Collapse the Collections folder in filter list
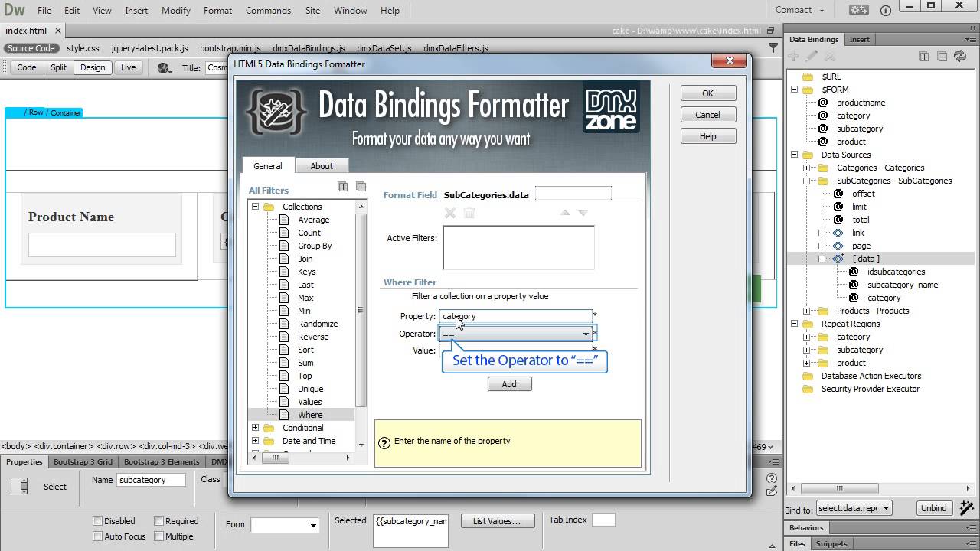The width and height of the screenshot is (980, 551). click(x=256, y=207)
